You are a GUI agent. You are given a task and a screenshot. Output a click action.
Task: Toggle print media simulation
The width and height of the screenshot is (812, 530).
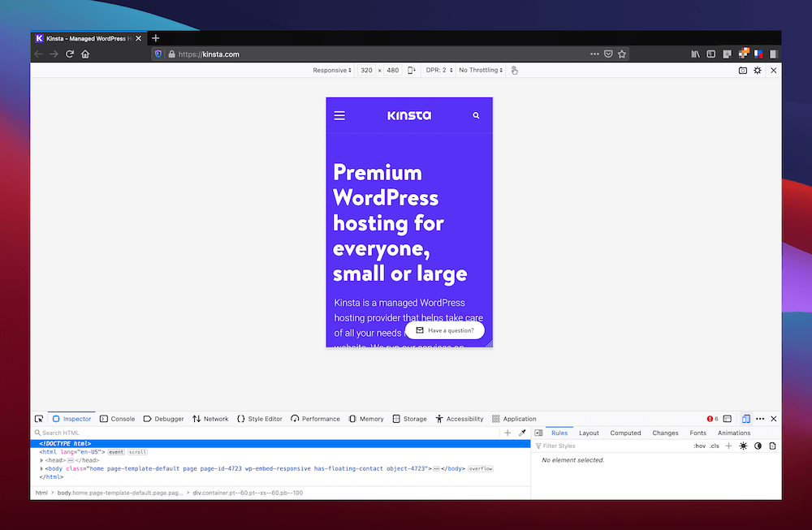point(772,446)
